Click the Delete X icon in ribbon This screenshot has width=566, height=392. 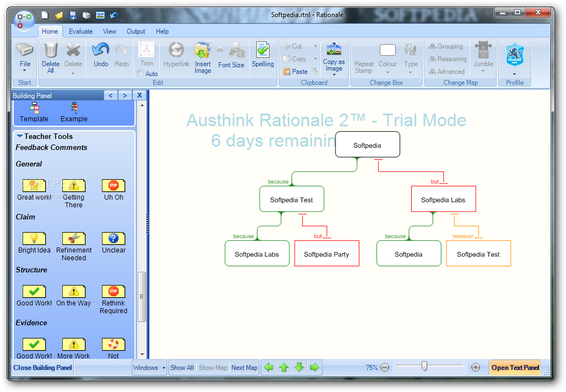(x=73, y=50)
